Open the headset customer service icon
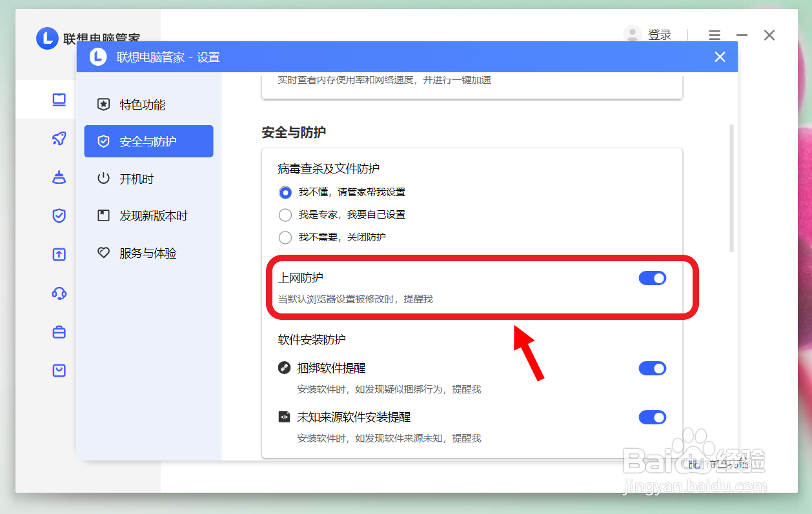This screenshot has height=514, width=812. (x=59, y=293)
